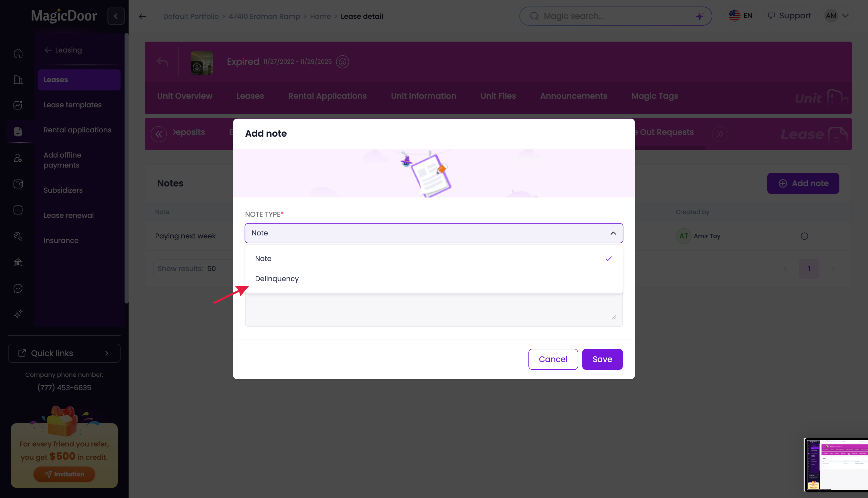This screenshot has height=498, width=868.
Task: Click the three-dots icon on note row
Action: pos(804,236)
